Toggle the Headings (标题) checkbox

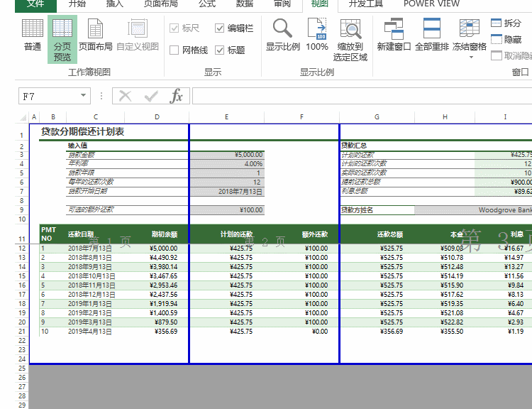click(220, 50)
